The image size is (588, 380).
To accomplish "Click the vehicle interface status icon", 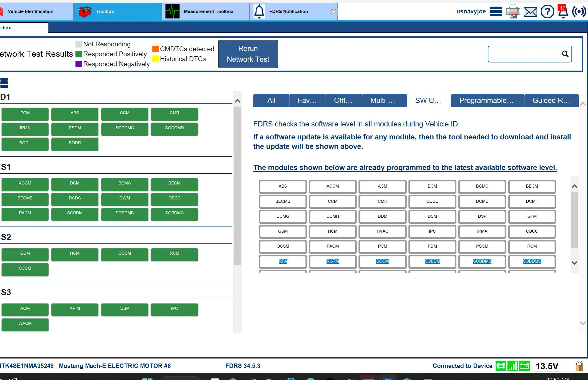I will 501,366.
